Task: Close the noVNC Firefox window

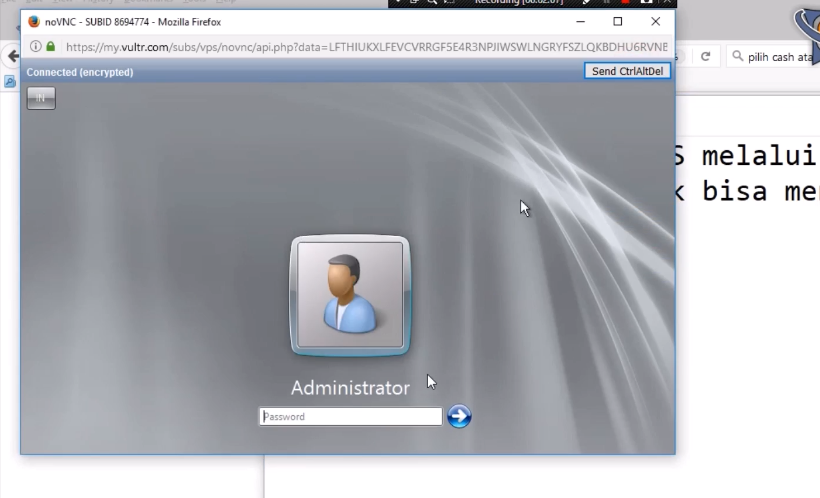Action: tap(656, 21)
